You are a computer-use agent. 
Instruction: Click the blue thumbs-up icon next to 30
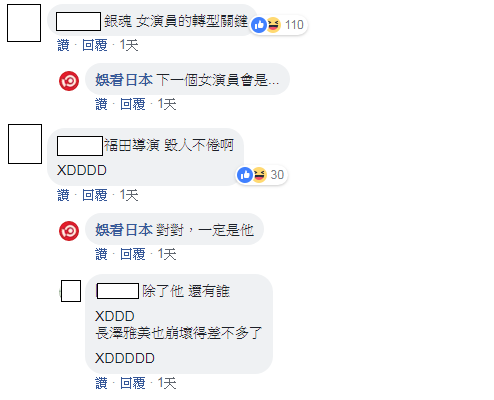click(245, 175)
